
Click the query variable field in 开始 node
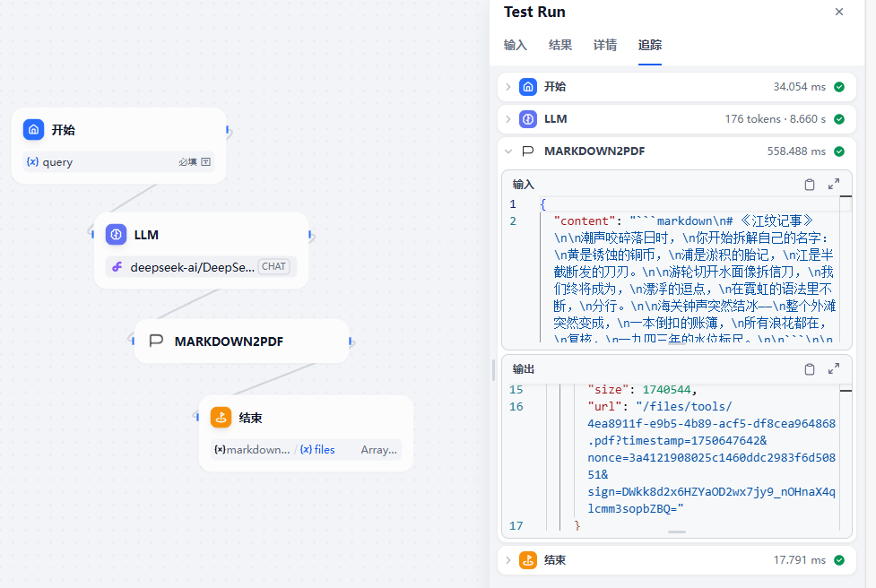tap(118, 162)
